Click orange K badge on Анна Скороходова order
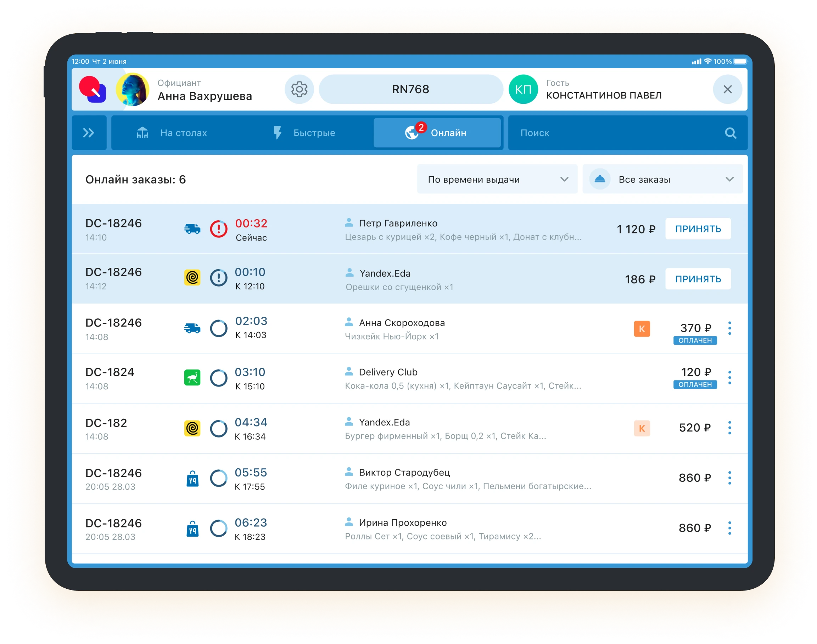The image size is (817, 644). pyautogui.click(x=642, y=329)
